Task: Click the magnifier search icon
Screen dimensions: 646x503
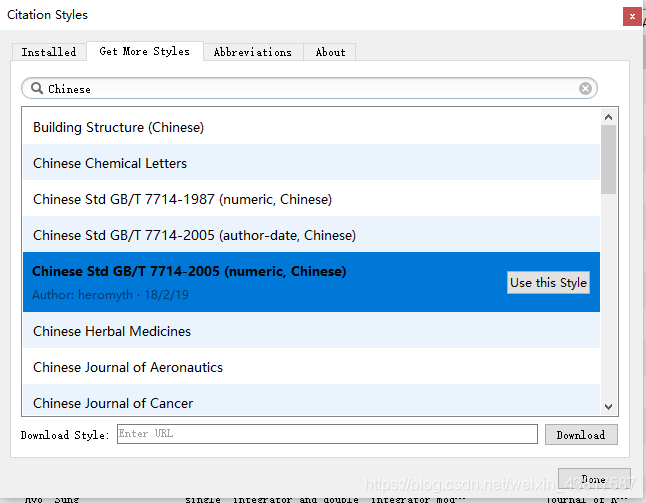Action: 37,88
